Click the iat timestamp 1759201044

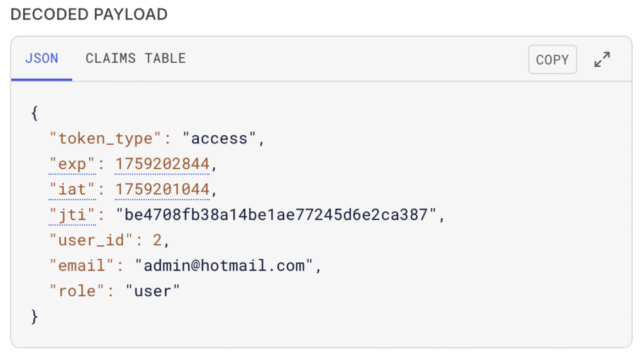(162, 189)
